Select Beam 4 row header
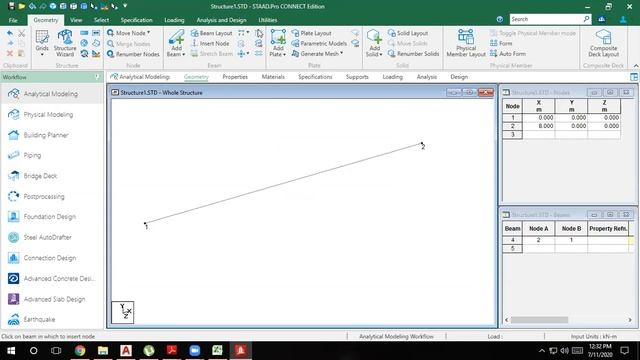Screen dimensions: 640x360 coord(512,240)
